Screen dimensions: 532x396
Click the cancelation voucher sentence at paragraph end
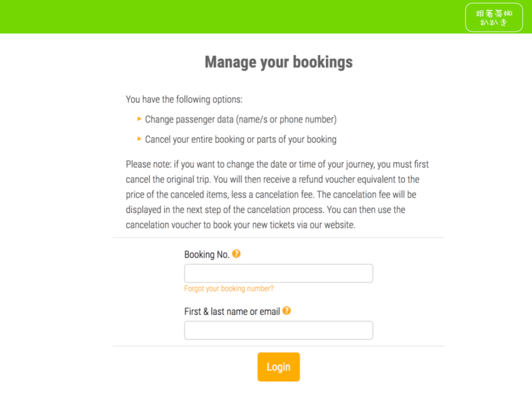tap(240, 225)
